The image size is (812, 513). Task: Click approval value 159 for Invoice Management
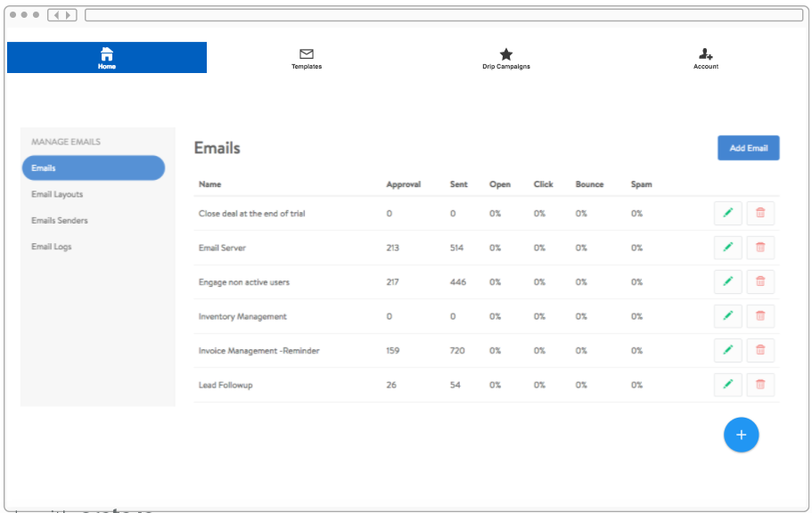[392, 350]
